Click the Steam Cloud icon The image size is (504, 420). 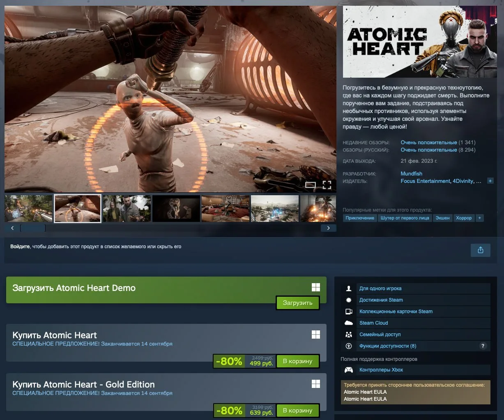[x=349, y=323]
